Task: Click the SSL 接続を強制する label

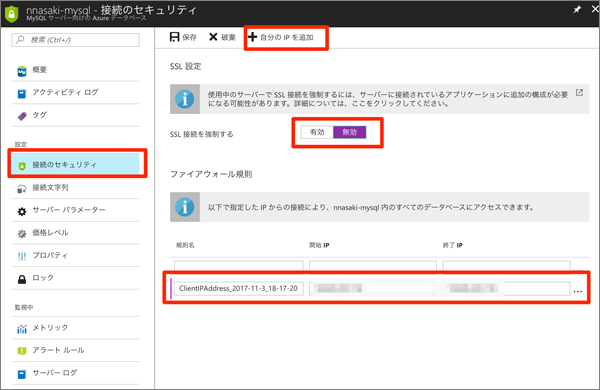Action: [202, 134]
